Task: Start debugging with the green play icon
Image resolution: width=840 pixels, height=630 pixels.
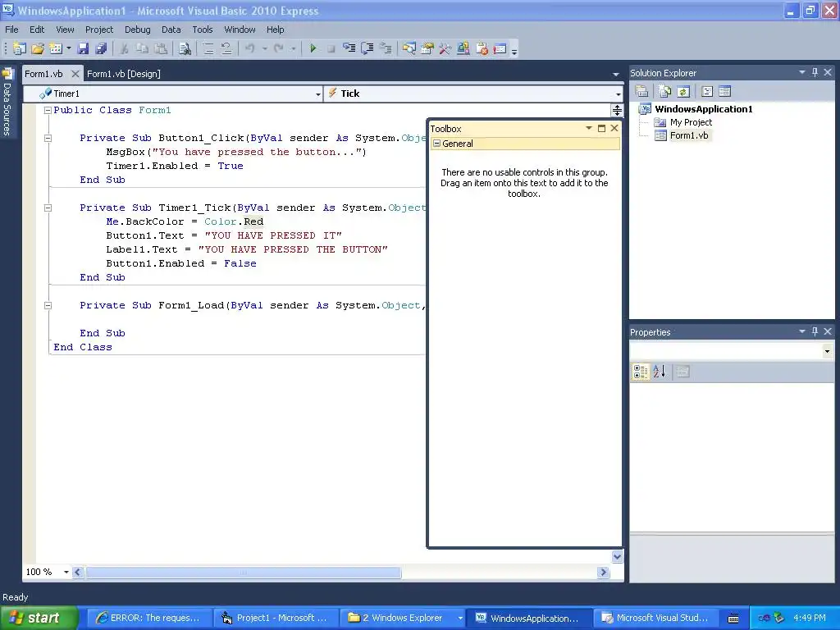Action: tap(313, 48)
